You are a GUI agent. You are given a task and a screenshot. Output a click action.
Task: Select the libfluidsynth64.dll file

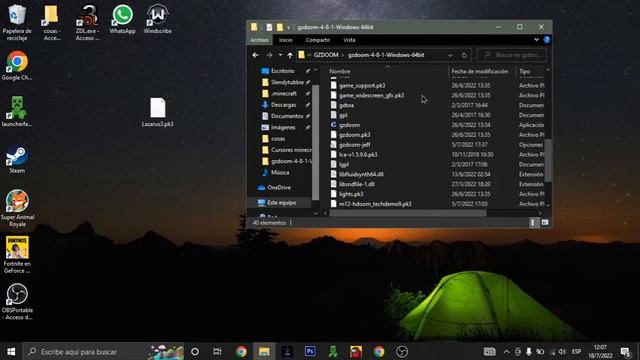[361, 174]
